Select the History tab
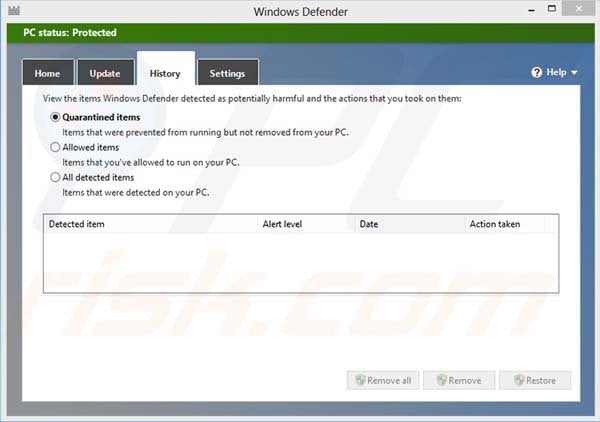 click(166, 69)
